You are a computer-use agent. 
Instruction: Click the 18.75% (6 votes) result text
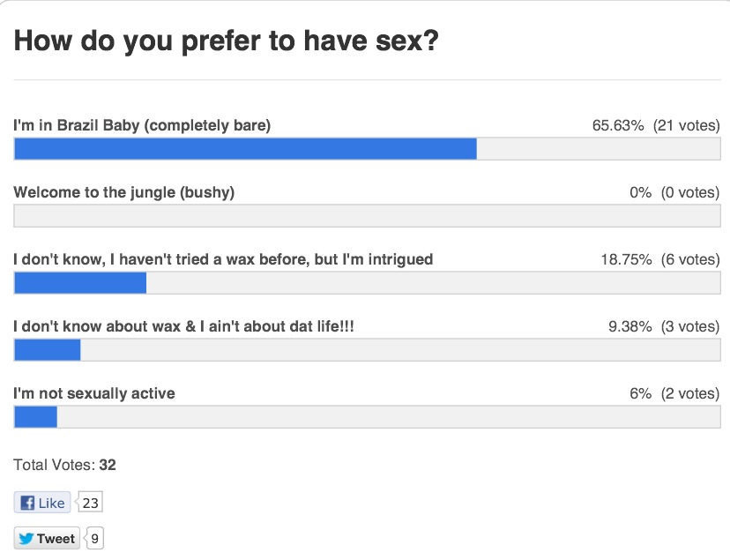(x=660, y=259)
